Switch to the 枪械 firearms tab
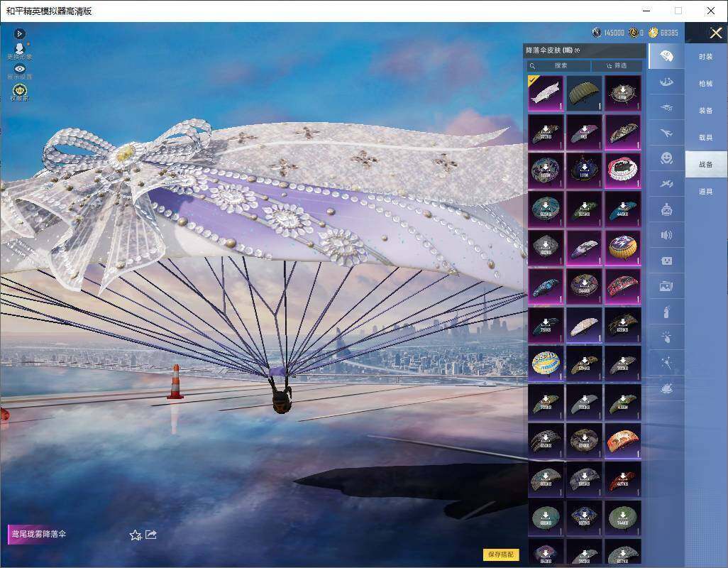The height and width of the screenshot is (568, 728). 706,84
